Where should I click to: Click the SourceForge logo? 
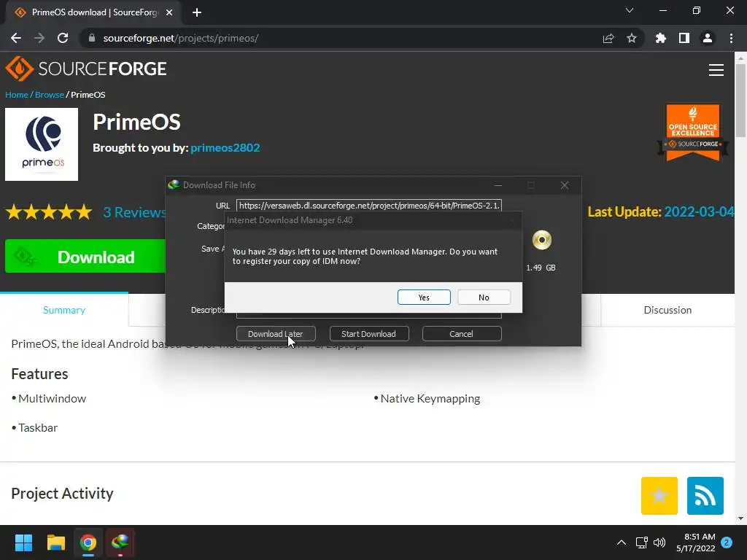[x=86, y=69]
